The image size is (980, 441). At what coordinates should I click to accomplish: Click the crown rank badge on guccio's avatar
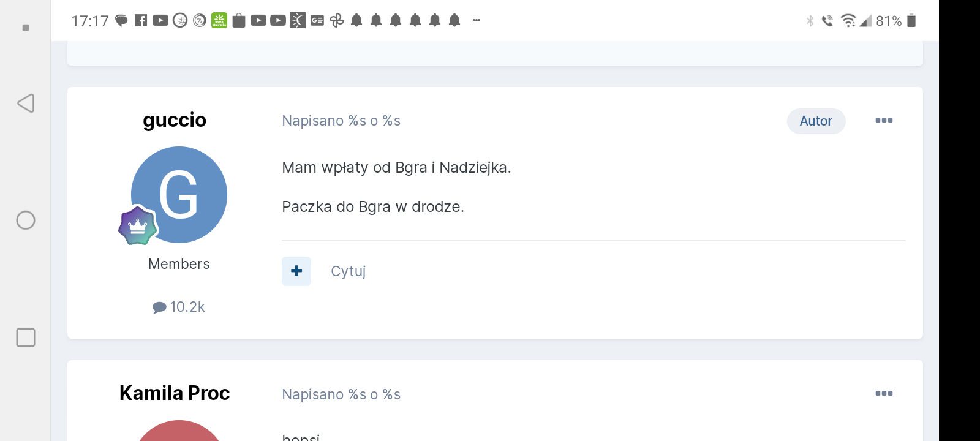tap(138, 225)
